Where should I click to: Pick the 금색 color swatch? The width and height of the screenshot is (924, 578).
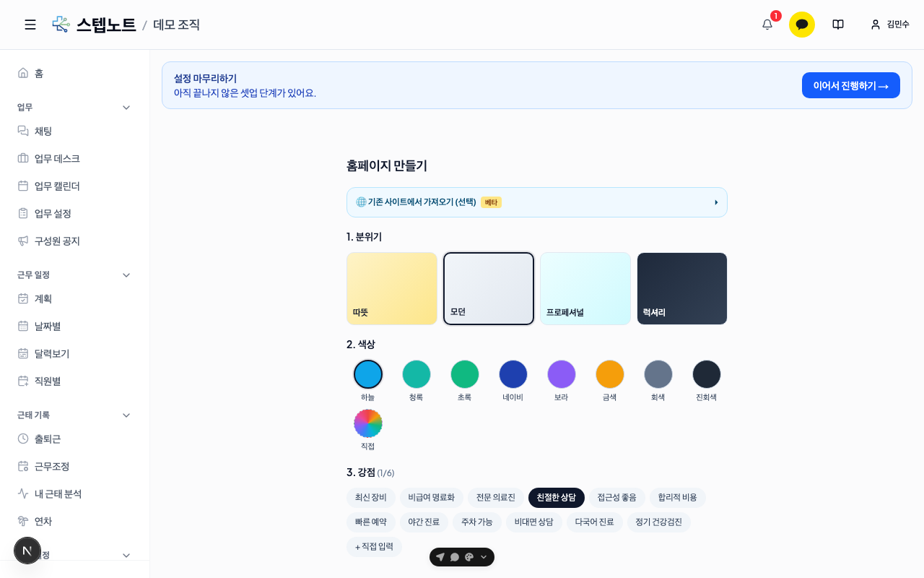610,374
